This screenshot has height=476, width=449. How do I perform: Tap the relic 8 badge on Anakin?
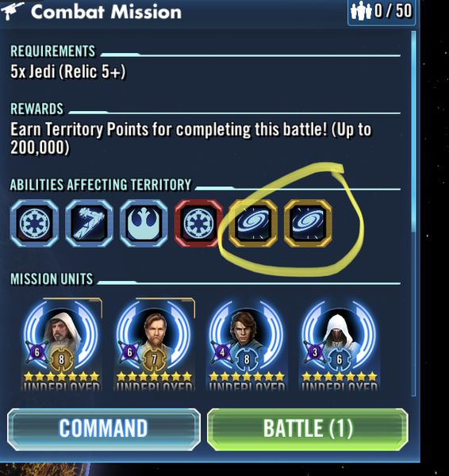[247, 359]
